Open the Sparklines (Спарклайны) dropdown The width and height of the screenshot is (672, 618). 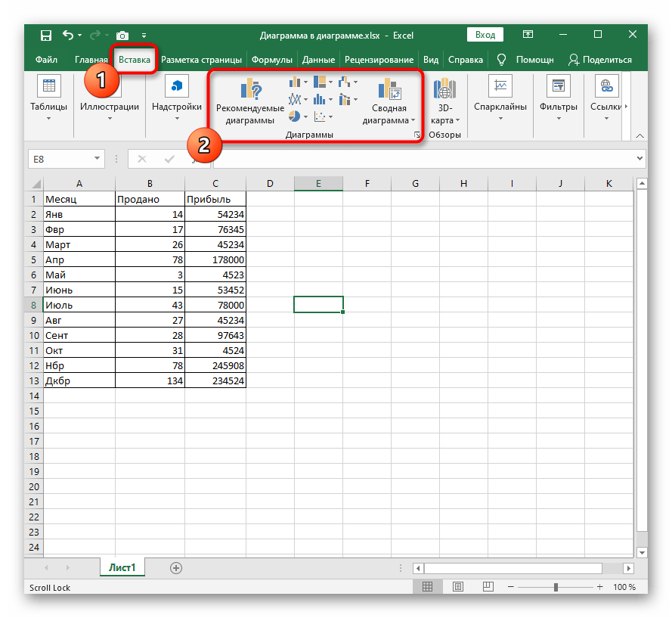point(500,98)
